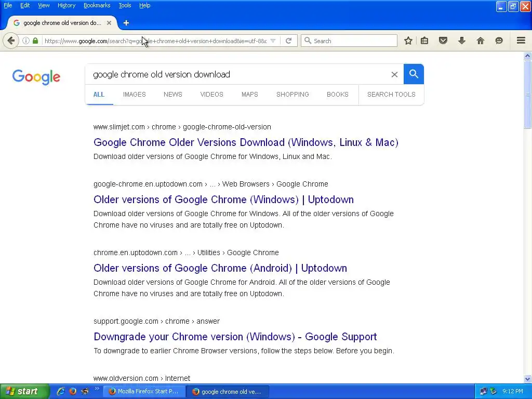Viewport: 532px width, 399px height.
Task: Click the vertical scrollbar down arrow
Action: pos(528,379)
